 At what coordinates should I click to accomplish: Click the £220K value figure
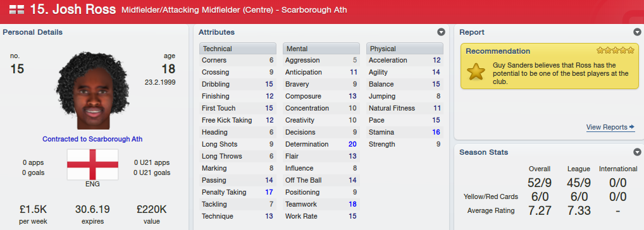(152, 210)
